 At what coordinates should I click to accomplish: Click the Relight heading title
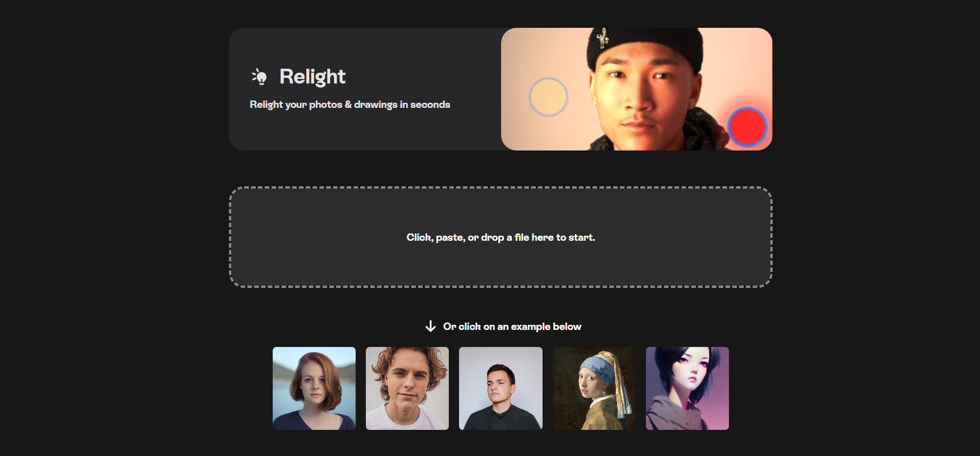coord(312,77)
